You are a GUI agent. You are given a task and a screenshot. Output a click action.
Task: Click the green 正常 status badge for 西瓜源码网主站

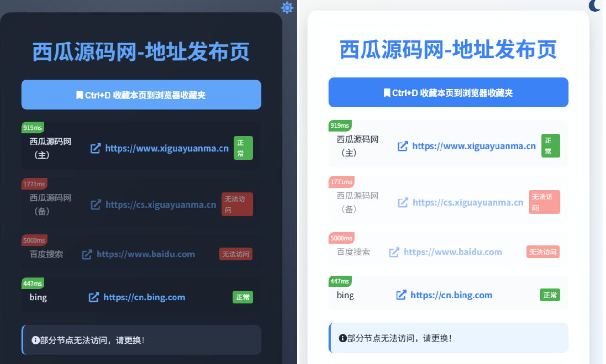(x=243, y=148)
